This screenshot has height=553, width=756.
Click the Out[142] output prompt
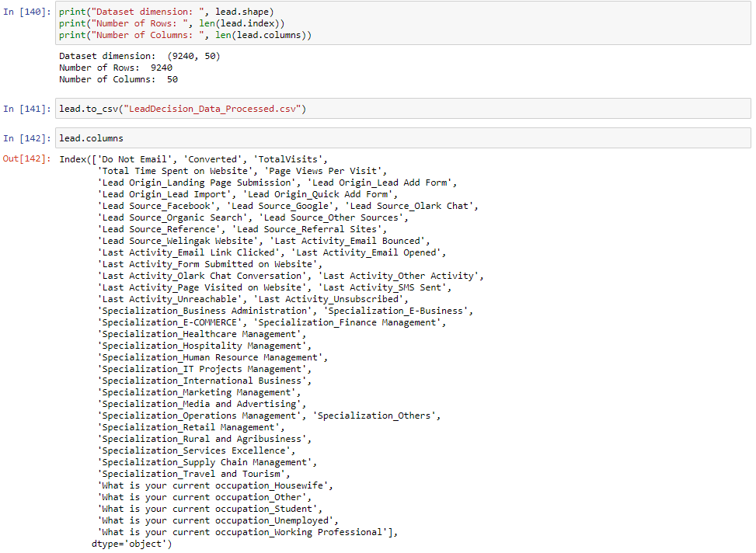[x=28, y=159]
